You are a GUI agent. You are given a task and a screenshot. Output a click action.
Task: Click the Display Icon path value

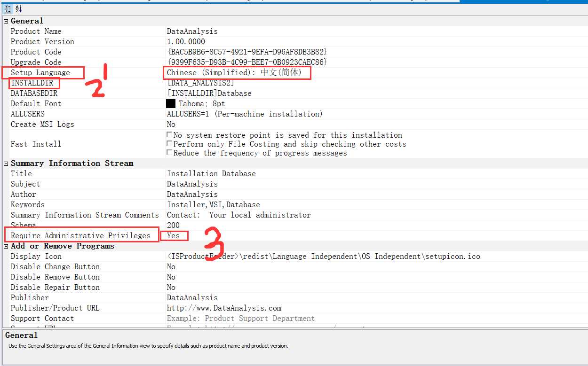pyautogui.click(x=324, y=257)
